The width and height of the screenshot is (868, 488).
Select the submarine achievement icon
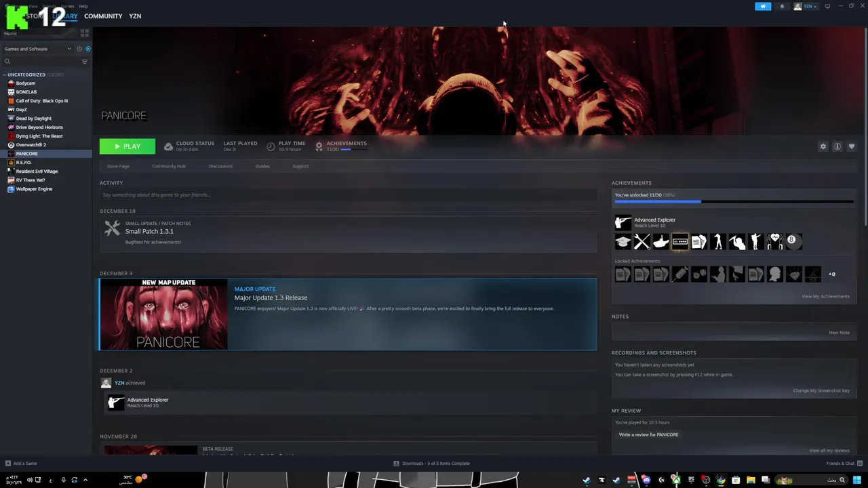[x=660, y=241]
